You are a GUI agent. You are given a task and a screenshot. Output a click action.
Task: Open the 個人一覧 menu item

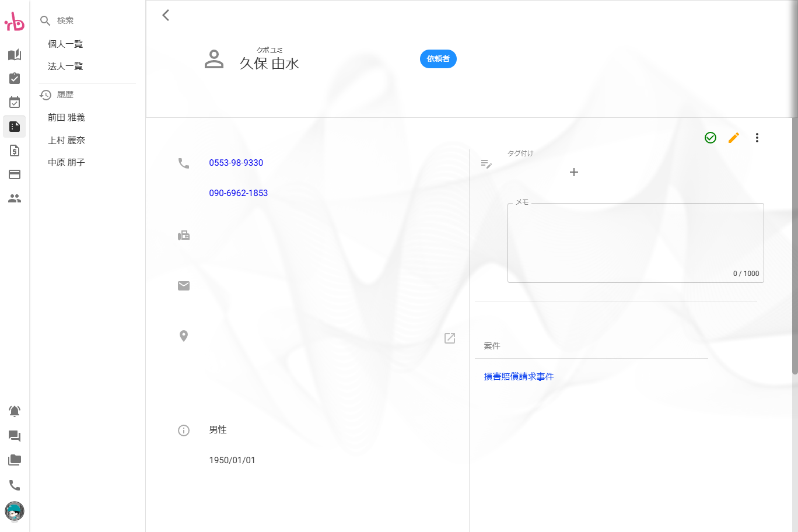tap(65, 43)
